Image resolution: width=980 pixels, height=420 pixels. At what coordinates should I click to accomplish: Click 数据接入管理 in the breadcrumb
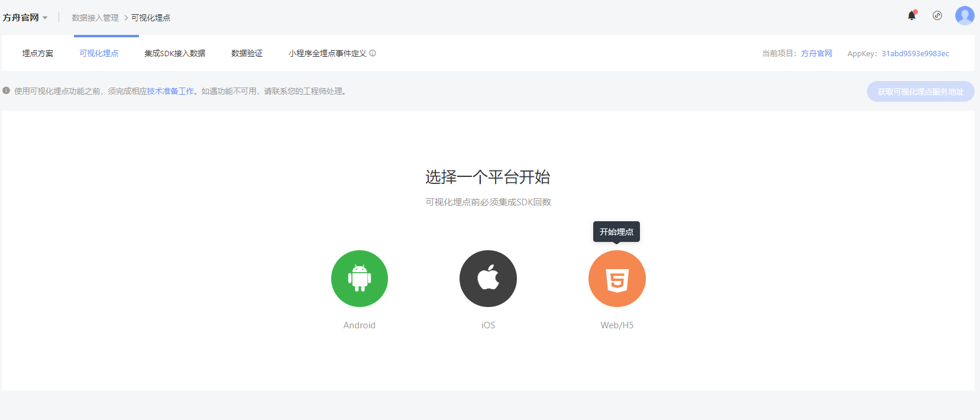click(95, 18)
